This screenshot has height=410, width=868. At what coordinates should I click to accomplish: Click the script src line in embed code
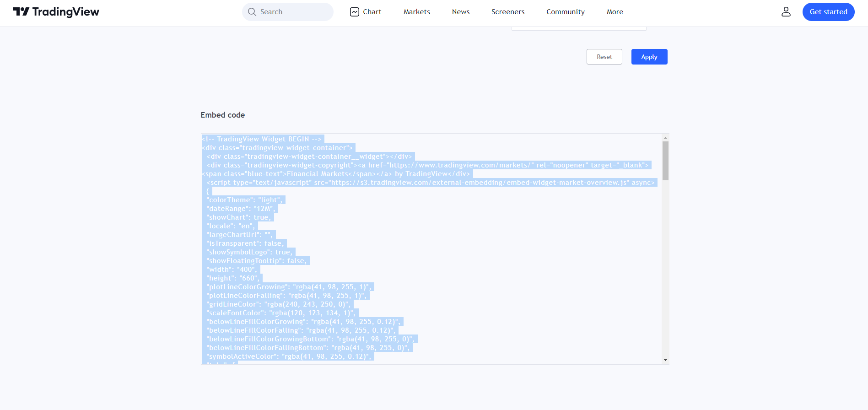430,183
